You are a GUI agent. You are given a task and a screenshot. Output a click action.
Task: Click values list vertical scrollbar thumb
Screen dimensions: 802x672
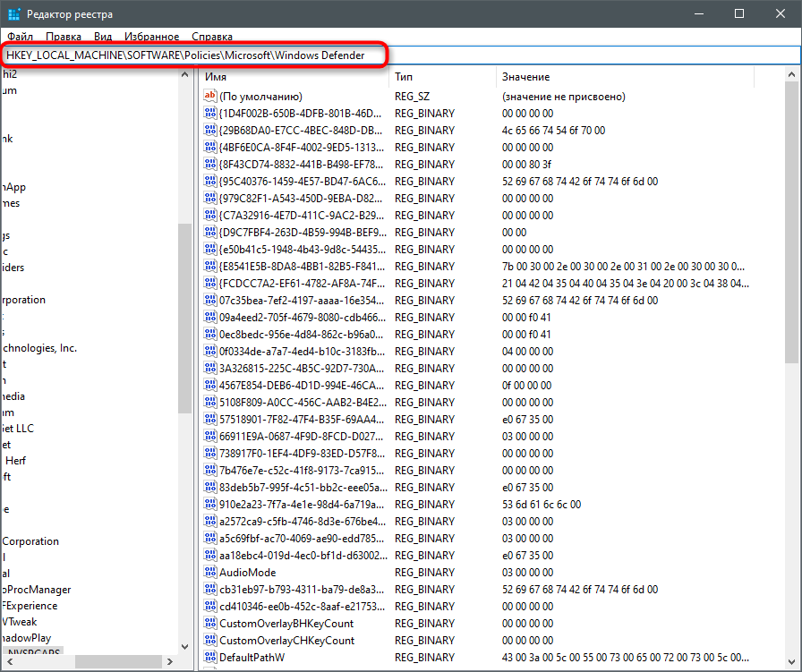point(792,223)
